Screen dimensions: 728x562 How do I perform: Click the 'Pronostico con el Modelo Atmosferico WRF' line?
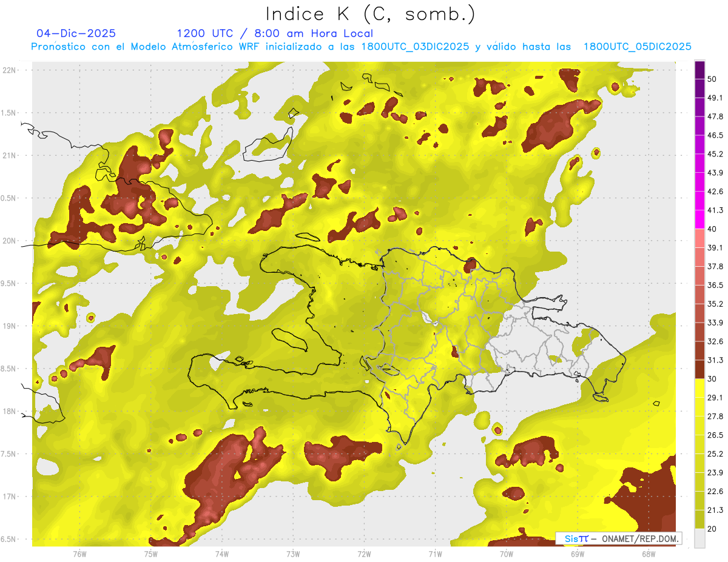pyautogui.click(x=362, y=47)
